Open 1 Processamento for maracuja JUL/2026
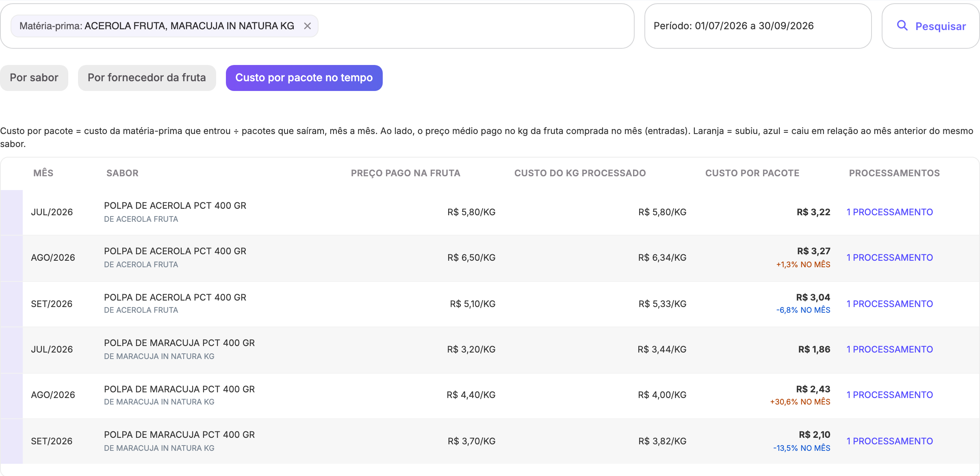The height and width of the screenshot is (476, 980). click(x=889, y=349)
